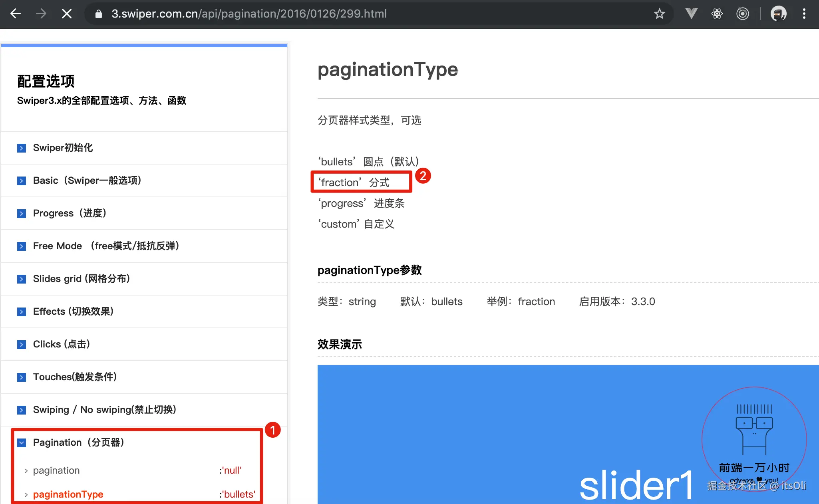Viewport: 819px width, 504px height.
Task: Select the pagination option link
Action: tap(56, 470)
